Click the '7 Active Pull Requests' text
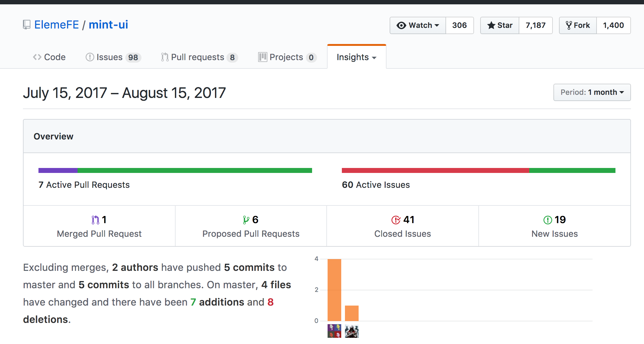 pos(84,185)
